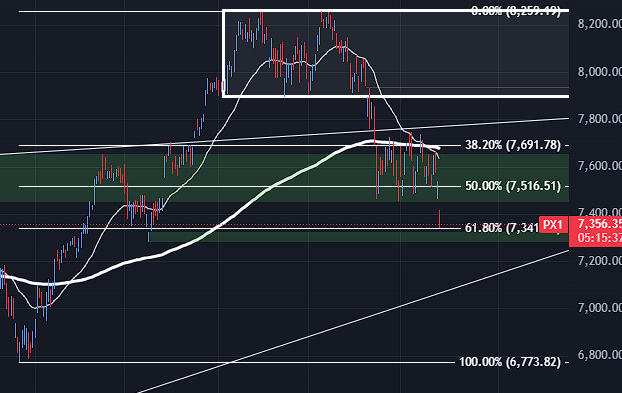Click the current price 7,356.35 label

pyautogui.click(x=599, y=224)
